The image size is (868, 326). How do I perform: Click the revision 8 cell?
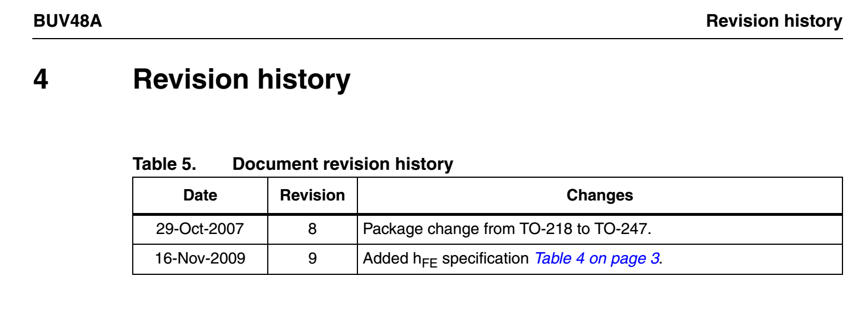[x=313, y=229]
